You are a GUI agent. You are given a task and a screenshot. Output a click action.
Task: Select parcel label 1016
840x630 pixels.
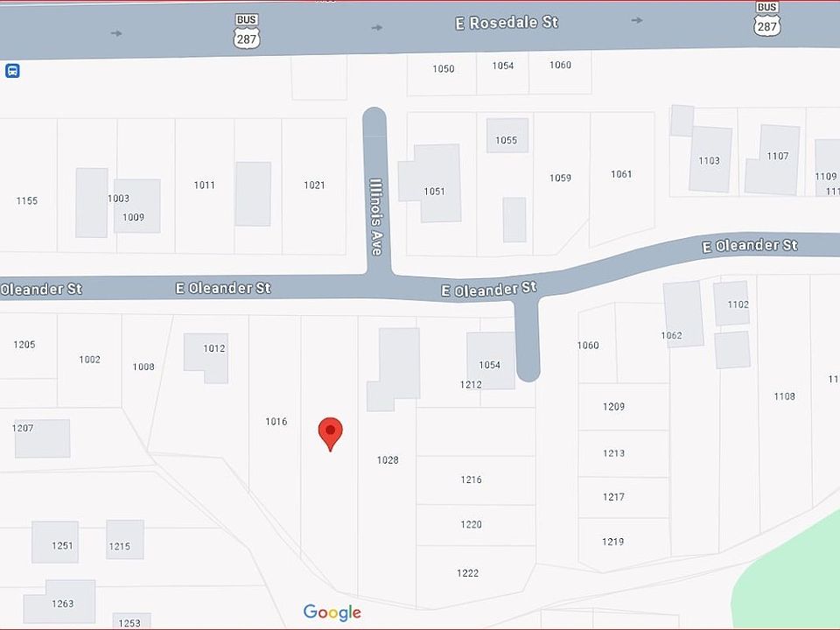pyautogui.click(x=276, y=422)
